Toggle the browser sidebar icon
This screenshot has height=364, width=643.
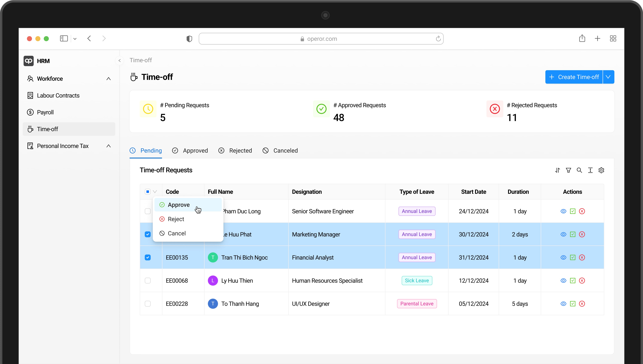tap(64, 39)
